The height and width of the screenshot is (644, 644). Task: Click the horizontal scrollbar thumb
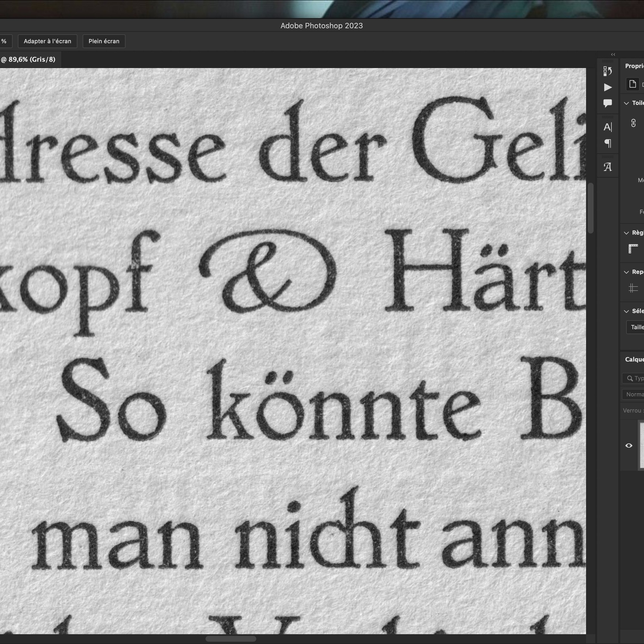coord(230,639)
